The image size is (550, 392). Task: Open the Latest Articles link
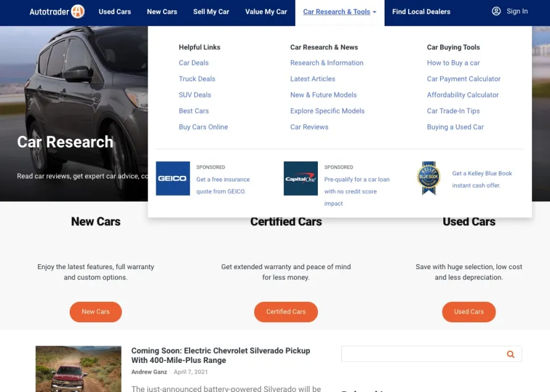coord(312,79)
